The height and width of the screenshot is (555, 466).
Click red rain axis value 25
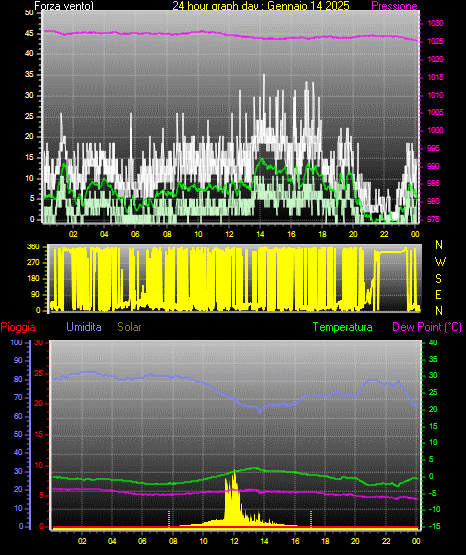(x=39, y=373)
